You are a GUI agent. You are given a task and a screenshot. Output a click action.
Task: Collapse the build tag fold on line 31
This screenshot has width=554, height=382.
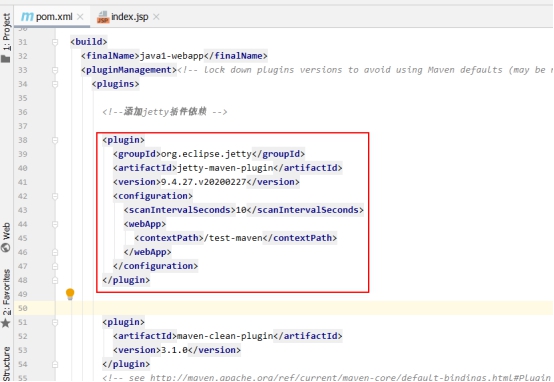pos(55,42)
